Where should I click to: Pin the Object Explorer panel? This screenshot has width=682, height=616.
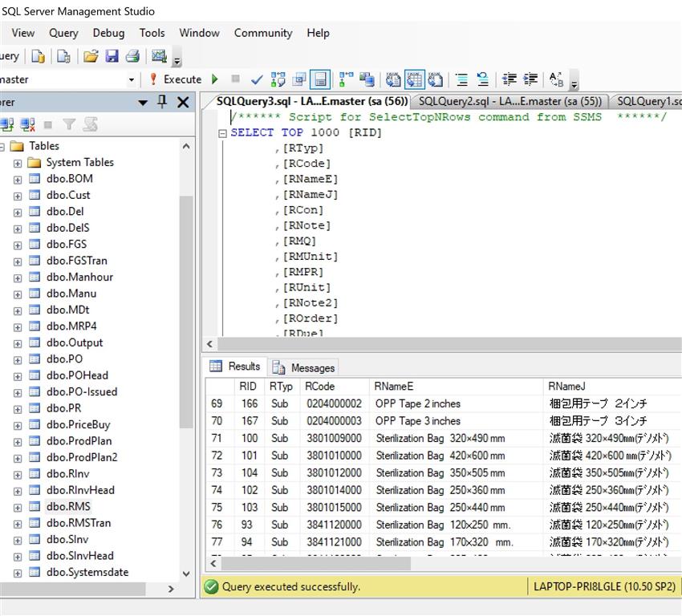tap(163, 102)
